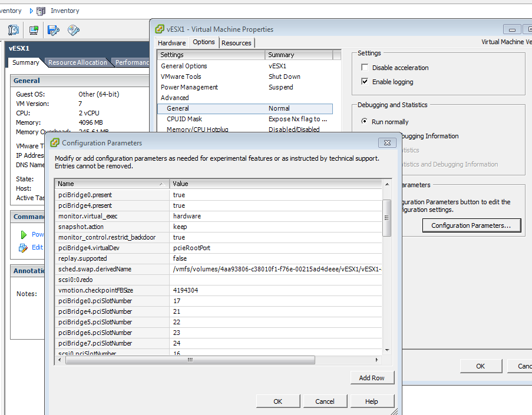Select Memory/CPU Hotplug setting
The width and height of the screenshot is (532, 415).
click(x=245, y=129)
